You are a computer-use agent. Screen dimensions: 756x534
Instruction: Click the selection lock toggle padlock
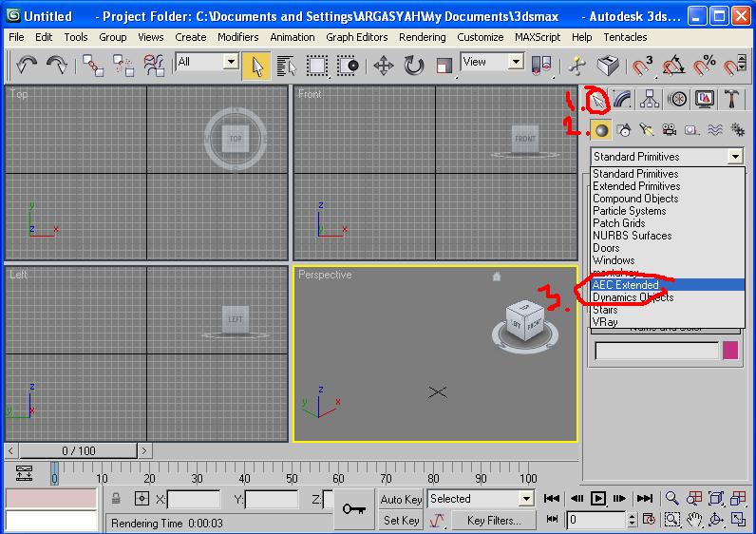[x=116, y=498]
